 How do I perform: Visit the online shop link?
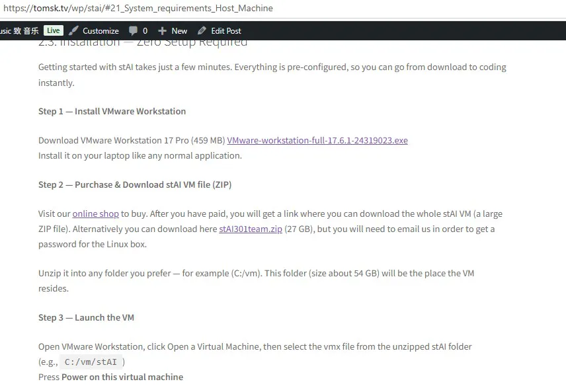pos(96,214)
